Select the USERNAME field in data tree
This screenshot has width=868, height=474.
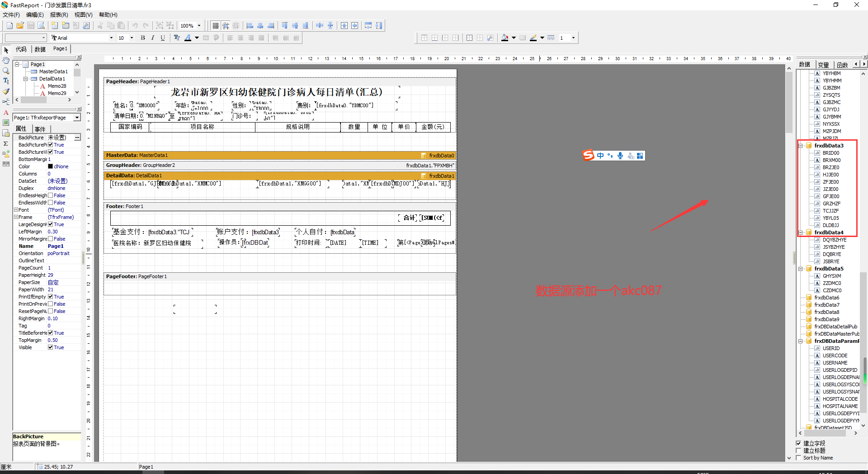(x=835, y=363)
